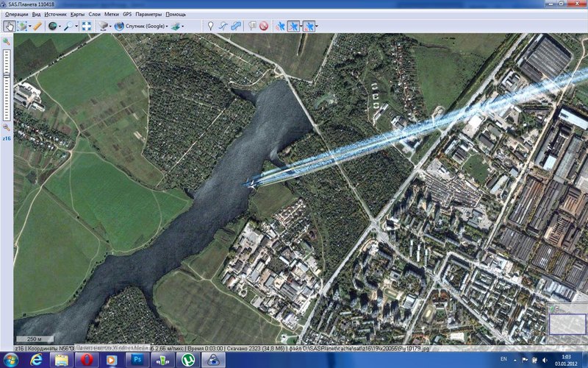Expand the selection tool dropdown arrow
588x368 pixels.
point(28,26)
